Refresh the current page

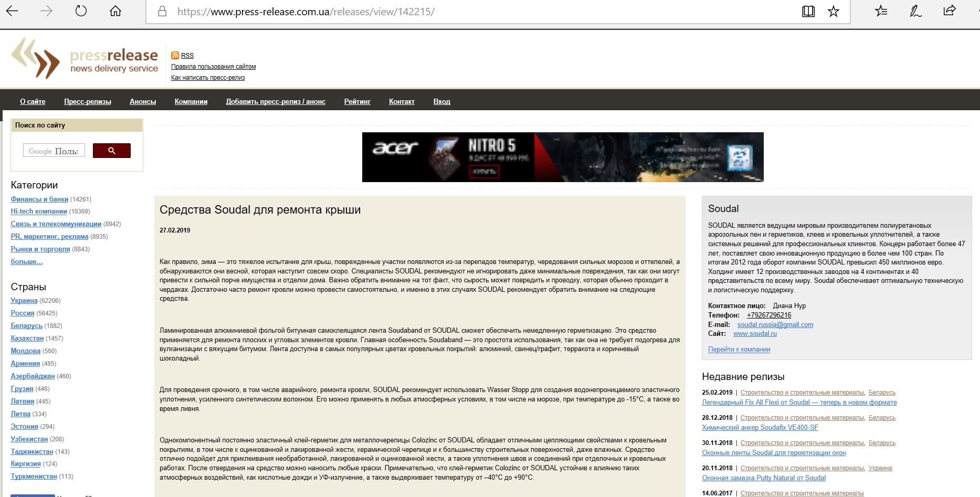click(81, 11)
